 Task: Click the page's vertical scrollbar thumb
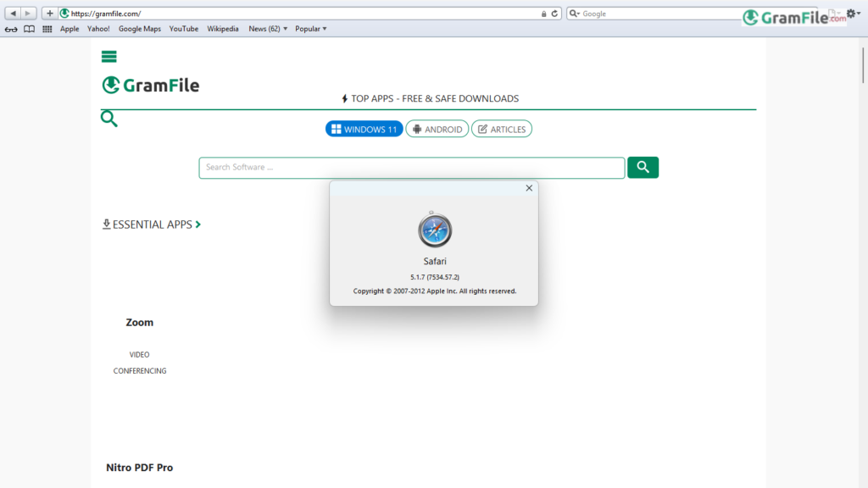pos(863,65)
